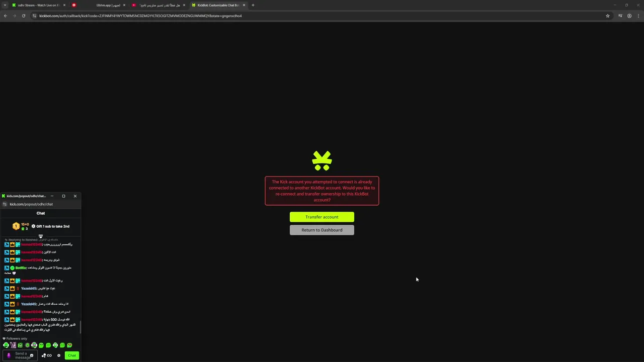The height and width of the screenshot is (362, 644).
Task: Click the Chat heading in the popout
Action: (41, 213)
